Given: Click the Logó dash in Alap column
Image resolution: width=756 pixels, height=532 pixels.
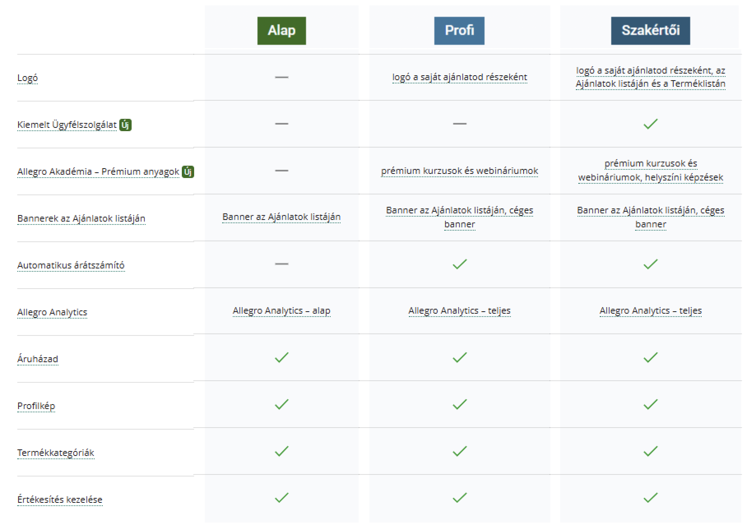Looking at the screenshot, I should pyautogui.click(x=281, y=77).
